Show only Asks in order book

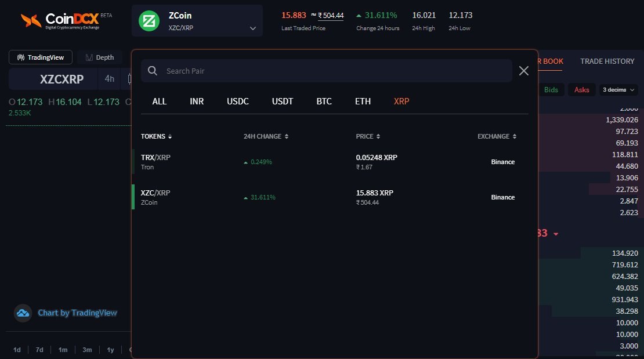pyautogui.click(x=581, y=89)
